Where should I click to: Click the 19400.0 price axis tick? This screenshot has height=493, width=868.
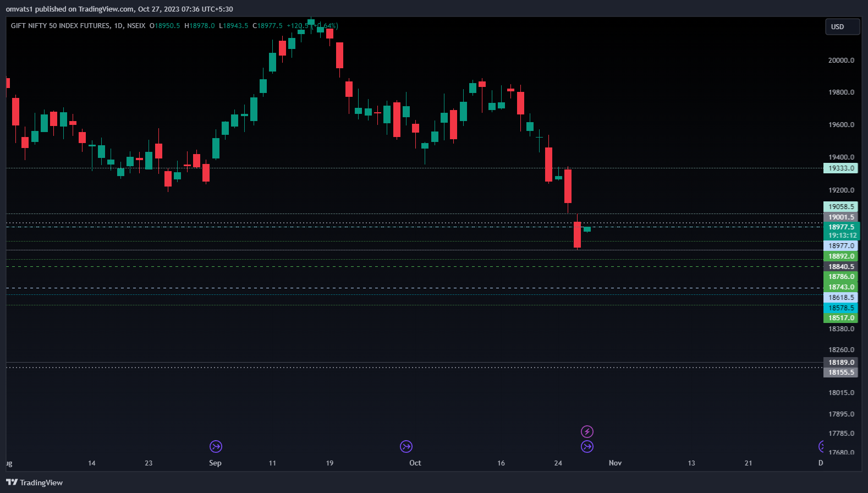tap(841, 157)
